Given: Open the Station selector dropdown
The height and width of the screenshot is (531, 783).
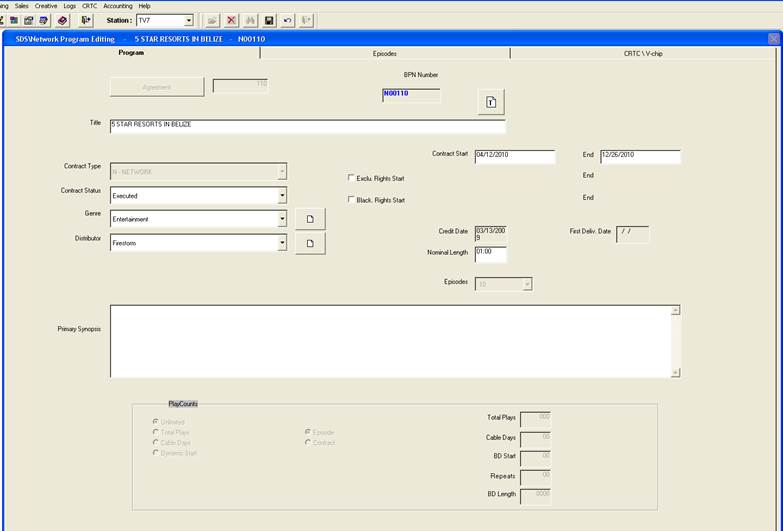Looking at the screenshot, I should 188,20.
